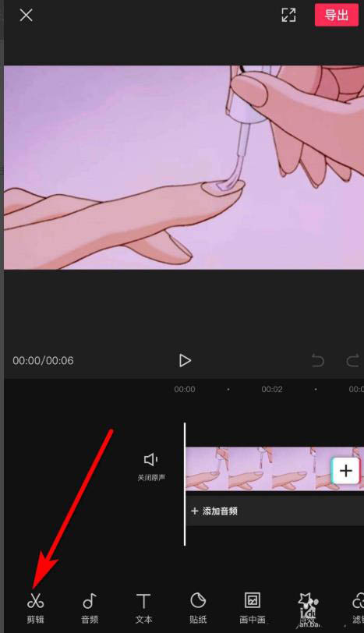Close the editor with X
The image size is (364, 633).
[27, 16]
